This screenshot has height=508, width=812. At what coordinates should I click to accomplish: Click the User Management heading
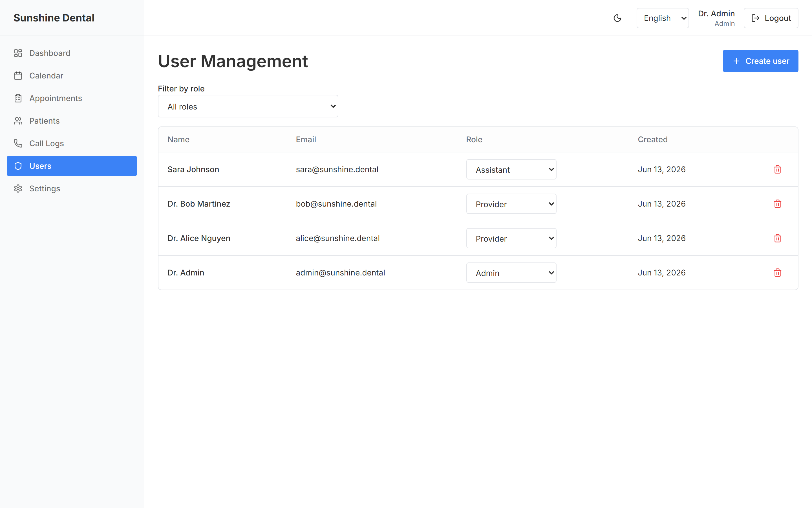233,61
